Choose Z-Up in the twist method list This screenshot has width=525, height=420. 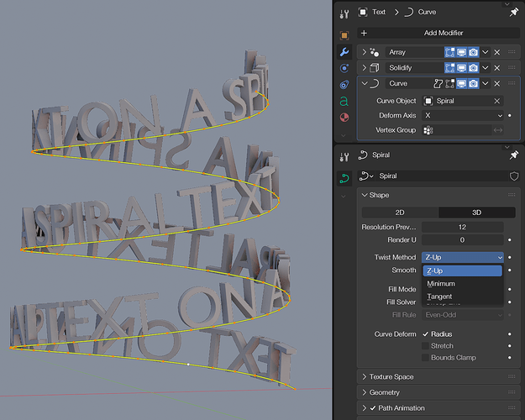[x=463, y=271]
